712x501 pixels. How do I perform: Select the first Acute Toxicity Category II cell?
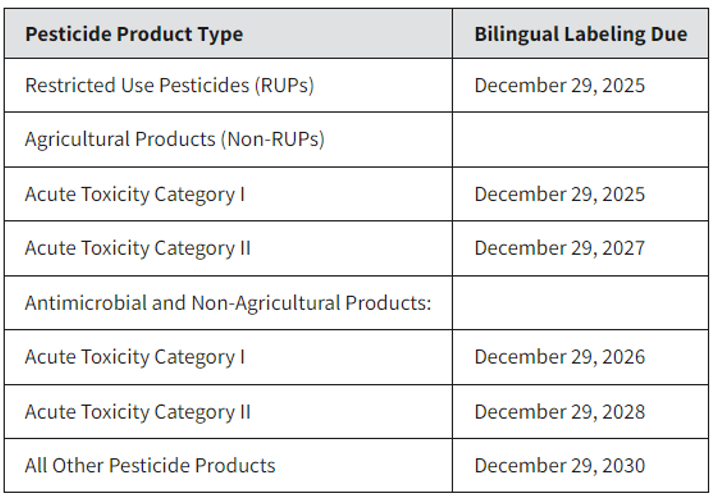pos(228,248)
